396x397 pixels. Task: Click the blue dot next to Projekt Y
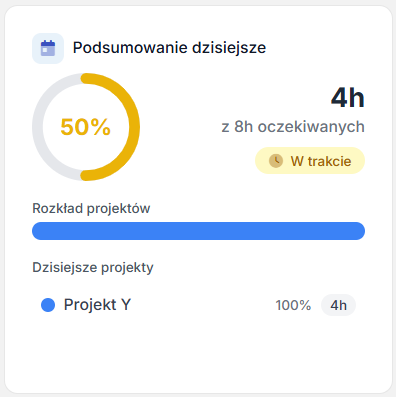coord(48,305)
